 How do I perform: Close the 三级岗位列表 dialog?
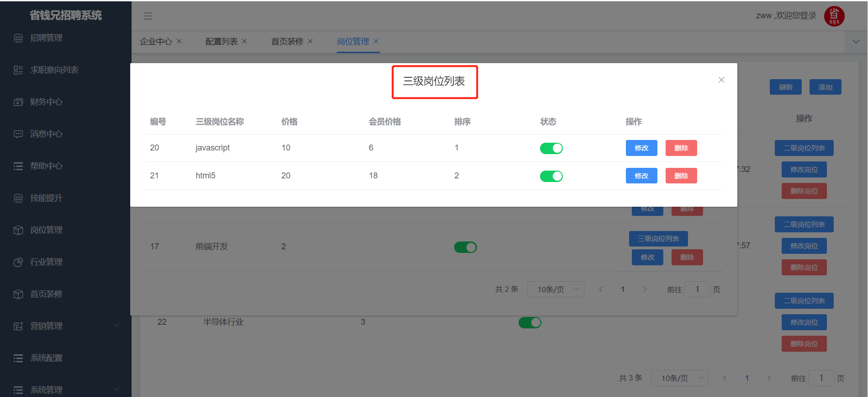click(721, 80)
